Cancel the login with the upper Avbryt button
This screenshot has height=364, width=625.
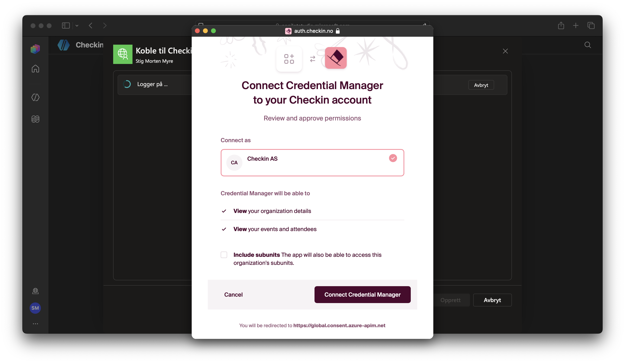coord(481,85)
